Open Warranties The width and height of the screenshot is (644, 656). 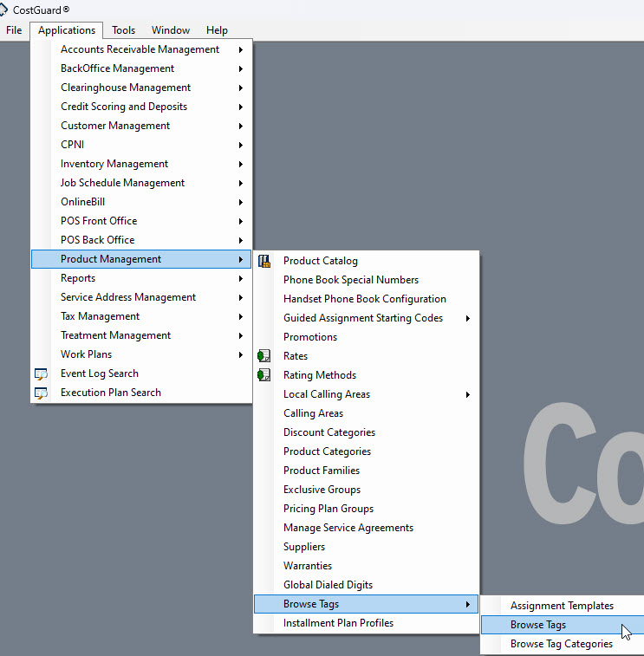[x=366, y=566]
